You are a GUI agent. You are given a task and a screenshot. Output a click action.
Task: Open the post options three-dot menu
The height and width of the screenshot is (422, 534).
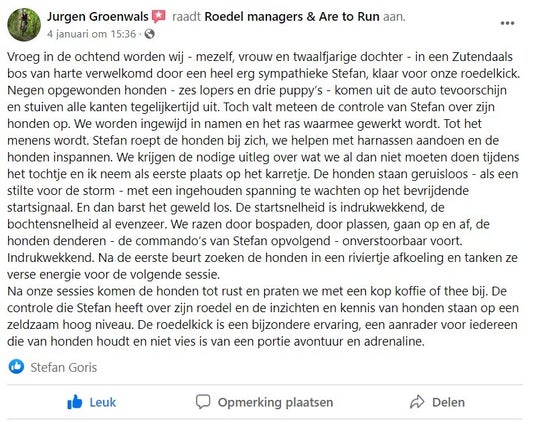tap(507, 23)
